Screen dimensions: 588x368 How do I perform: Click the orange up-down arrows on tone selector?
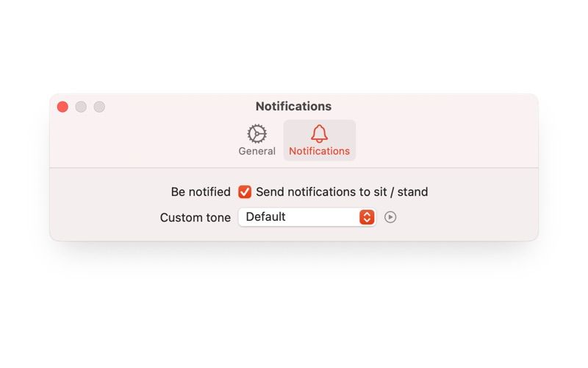(367, 217)
